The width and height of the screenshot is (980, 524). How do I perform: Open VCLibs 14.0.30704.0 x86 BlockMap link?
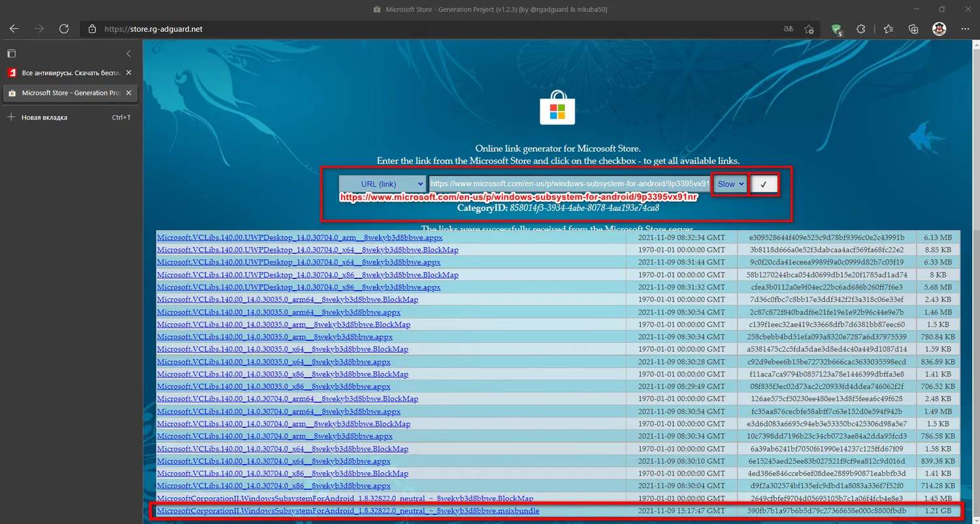tap(283, 474)
